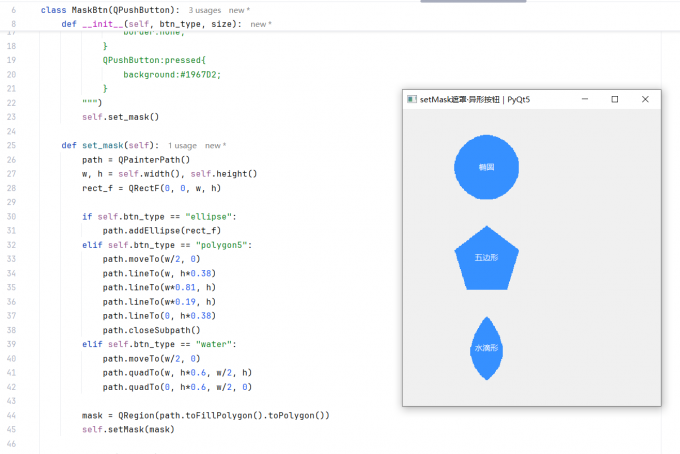Click the 'new *' hint after __init__
This screenshot has width=680, height=454.
261,24
